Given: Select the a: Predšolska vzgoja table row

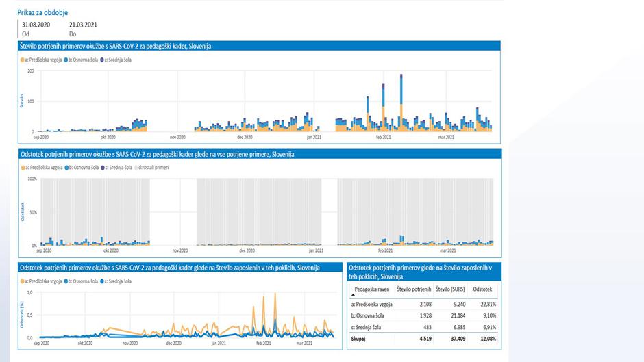Looking at the screenshot, I should (373, 304).
